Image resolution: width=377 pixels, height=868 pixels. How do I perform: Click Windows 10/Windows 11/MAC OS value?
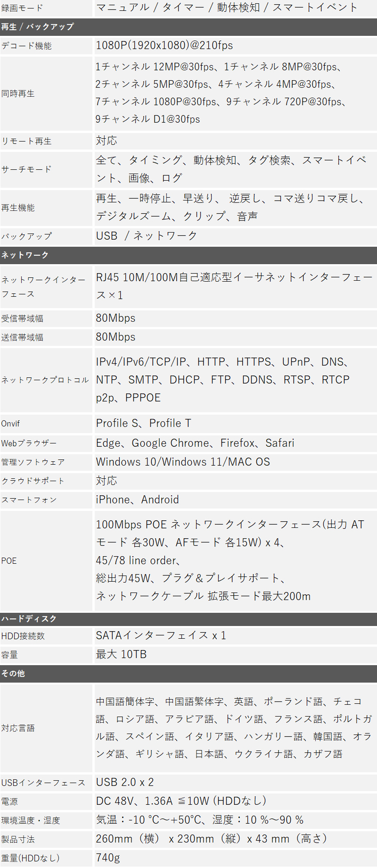183,462
